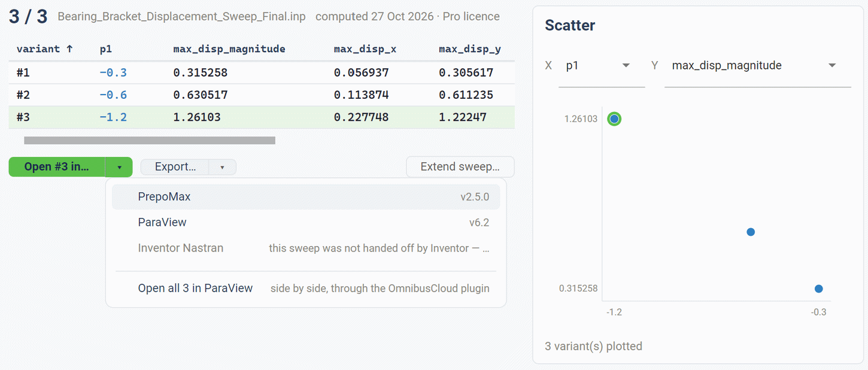Sort by max_disp_magnitude table column header
The height and width of the screenshot is (370, 868).
point(229,49)
